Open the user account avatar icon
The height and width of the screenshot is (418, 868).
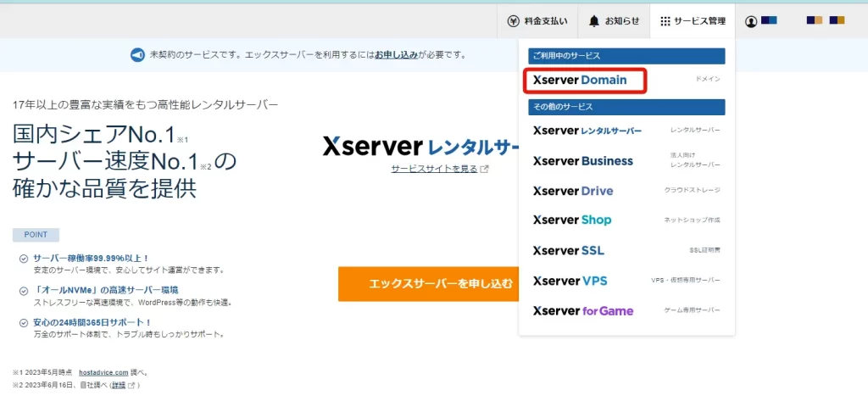coord(751,21)
